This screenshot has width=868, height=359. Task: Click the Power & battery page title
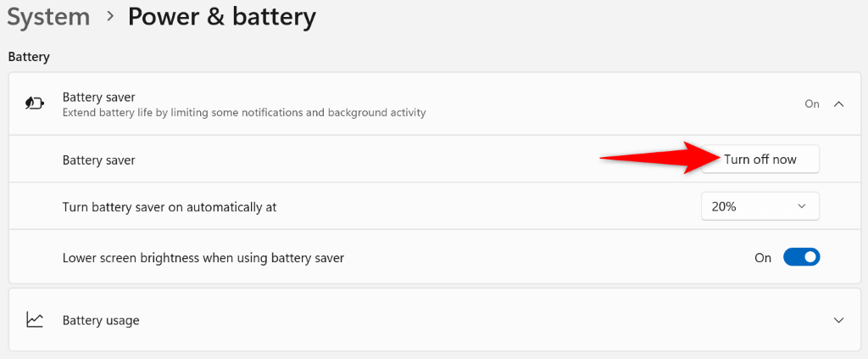(222, 16)
